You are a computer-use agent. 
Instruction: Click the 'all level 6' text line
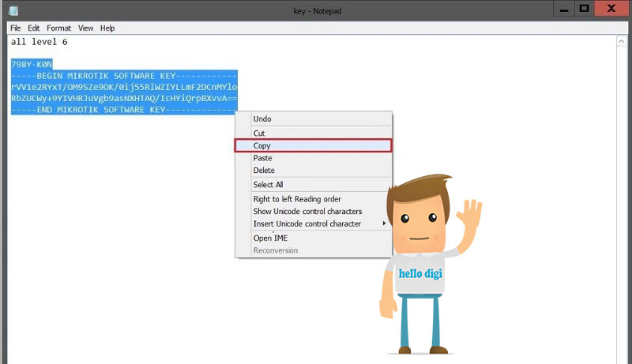[x=39, y=42]
